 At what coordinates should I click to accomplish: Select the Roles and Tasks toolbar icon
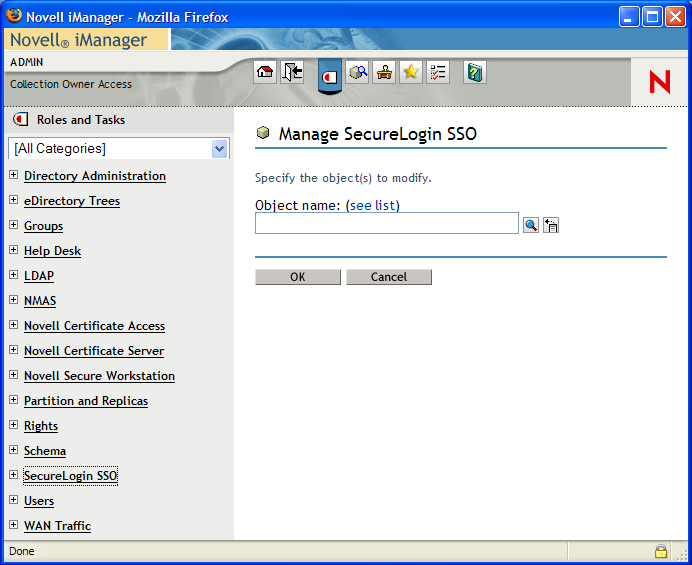tap(330, 76)
